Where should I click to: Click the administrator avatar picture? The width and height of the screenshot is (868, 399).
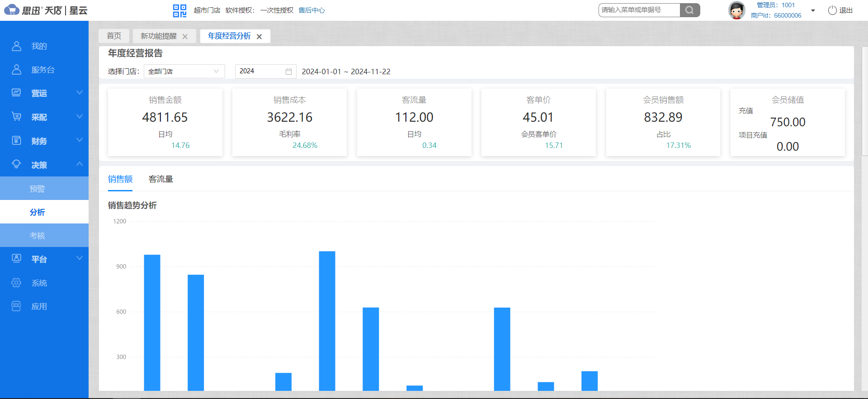[x=736, y=10]
